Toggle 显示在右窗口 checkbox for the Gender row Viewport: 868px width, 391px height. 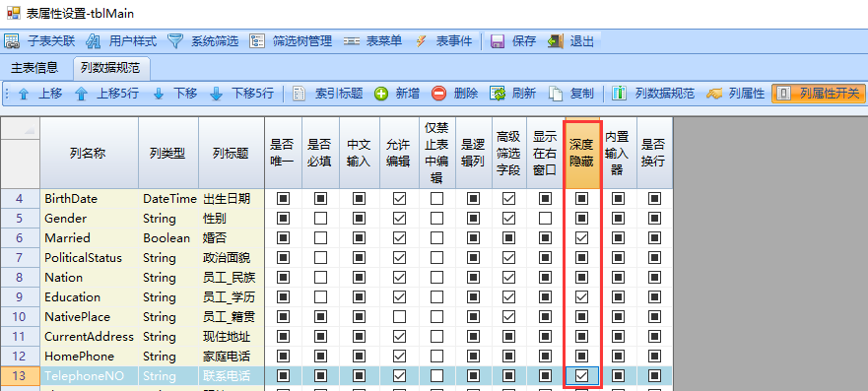pos(545,219)
